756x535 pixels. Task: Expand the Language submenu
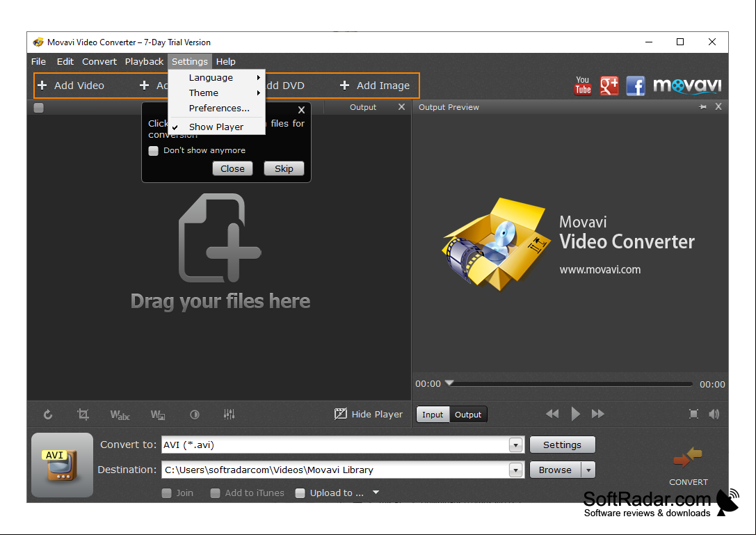[x=216, y=78]
